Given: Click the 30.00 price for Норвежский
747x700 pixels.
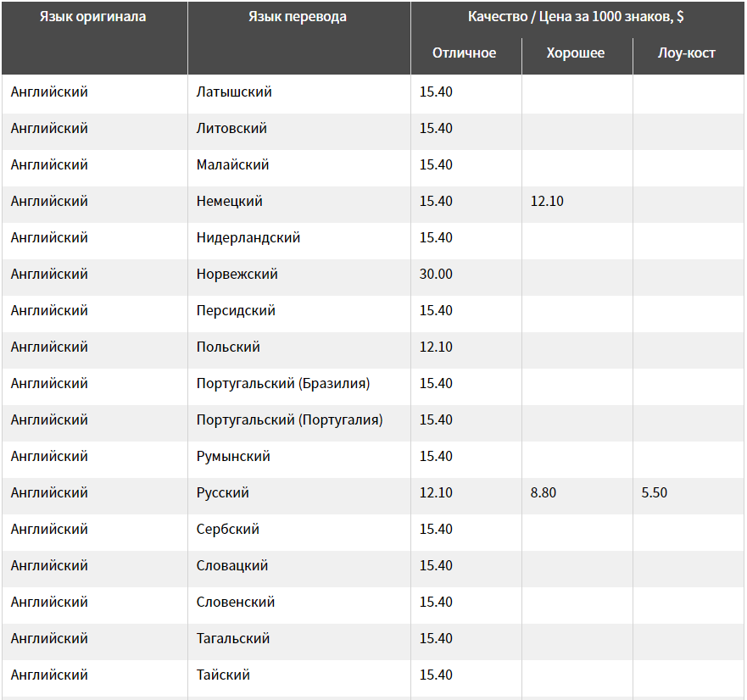Looking at the screenshot, I should click(x=436, y=275).
